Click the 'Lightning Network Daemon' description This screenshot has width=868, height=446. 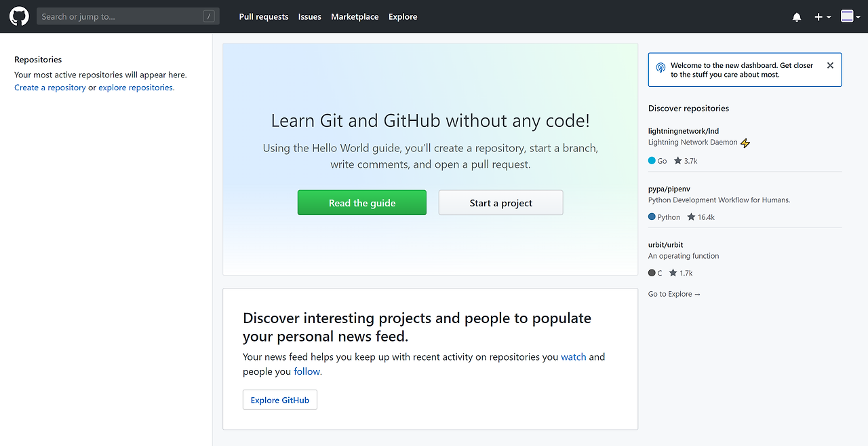tap(692, 143)
